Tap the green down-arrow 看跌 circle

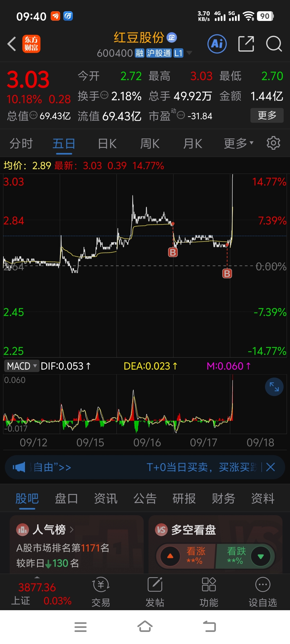pos(260,556)
